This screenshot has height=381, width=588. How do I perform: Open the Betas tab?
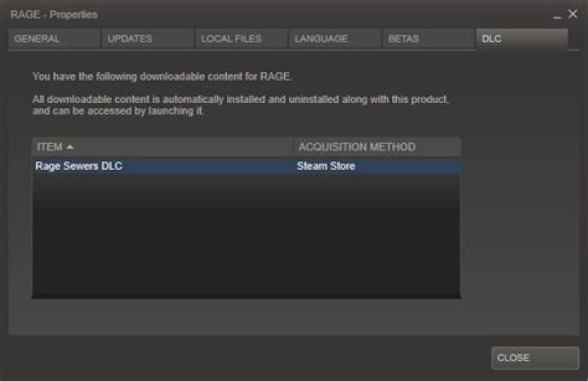[x=428, y=38]
